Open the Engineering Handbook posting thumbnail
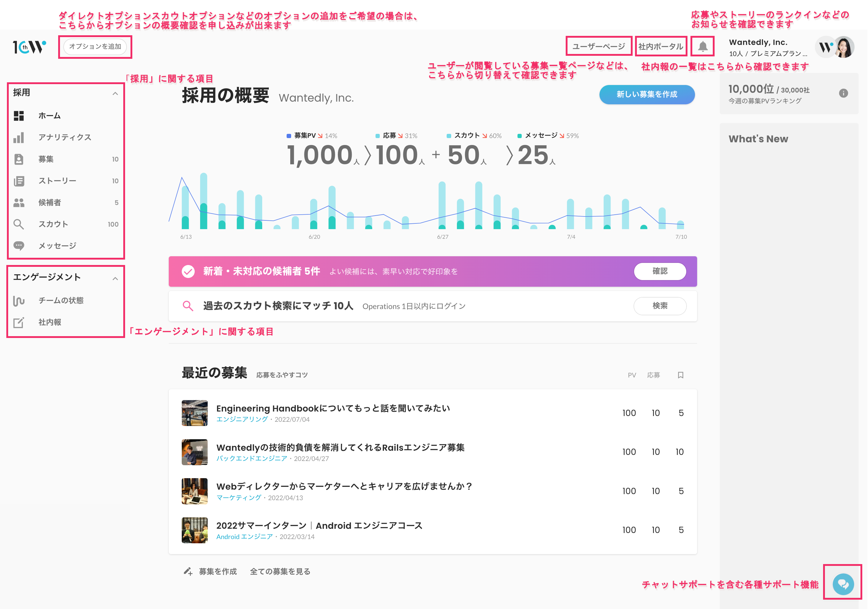 [194, 413]
